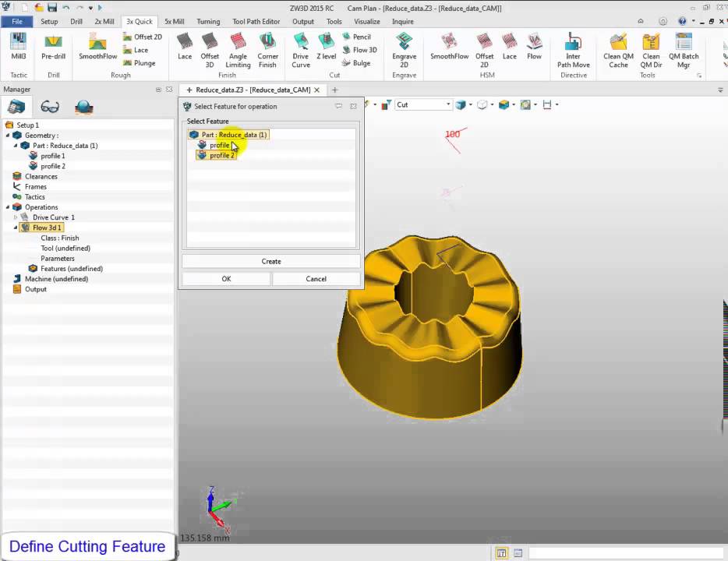Select profile 2 in the feature list

(x=217, y=156)
